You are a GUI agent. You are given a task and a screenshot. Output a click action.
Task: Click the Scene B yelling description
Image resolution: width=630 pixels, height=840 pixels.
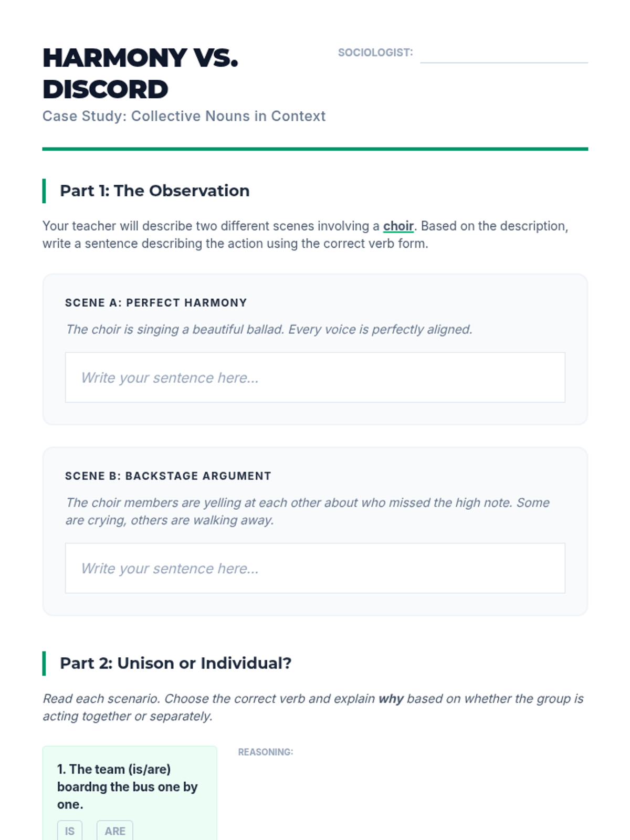click(x=308, y=511)
